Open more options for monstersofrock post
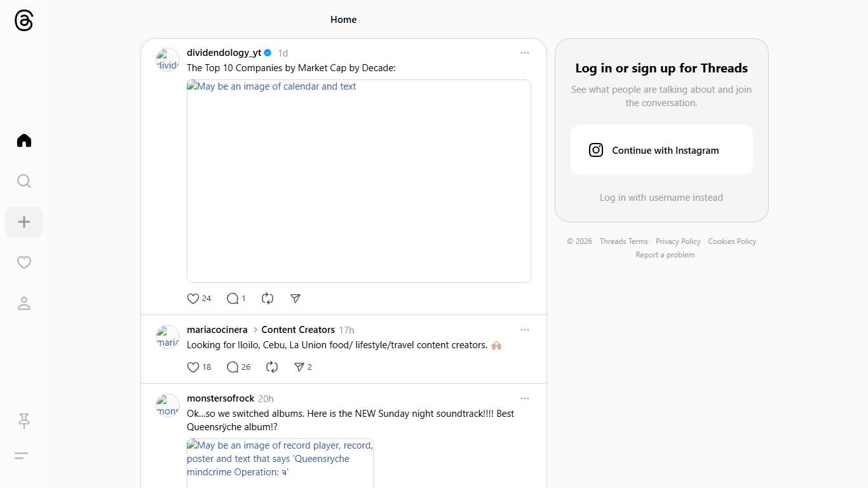This screenshot has height=488, width=868. coord(524,398)
